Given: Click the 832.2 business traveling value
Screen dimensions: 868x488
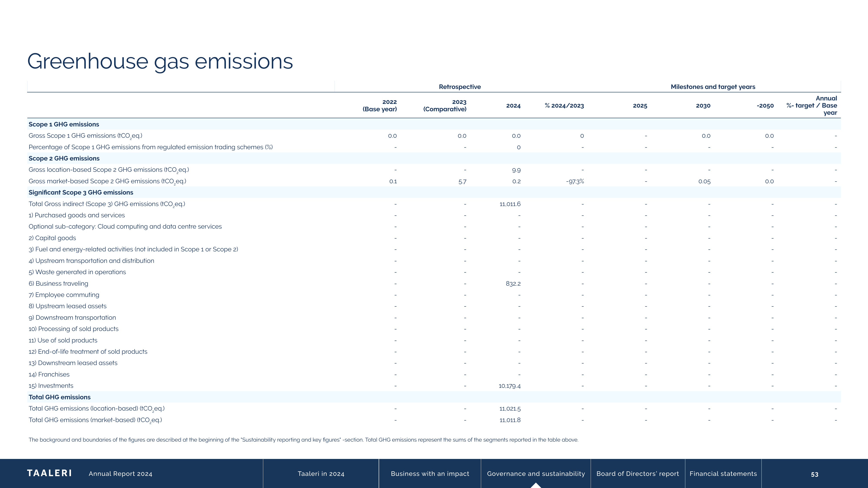Looking at the screenshot, I should pos(513,283).
